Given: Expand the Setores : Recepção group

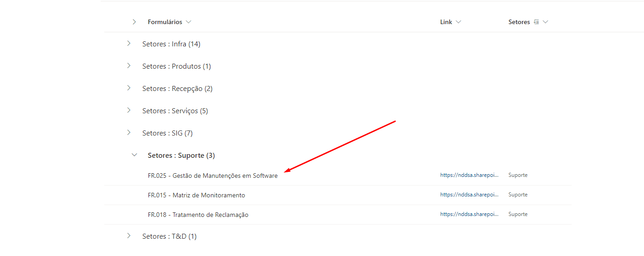Looking at the screenshot, I should (129, 88).
